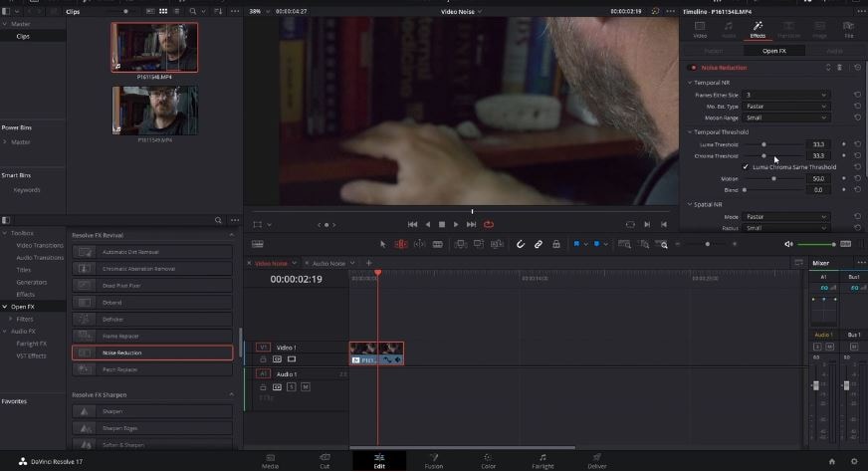Open DaVinci Resolve project settings gear
Image resolution: width=868 pixels, height=472 pixels.
(854, 461)
